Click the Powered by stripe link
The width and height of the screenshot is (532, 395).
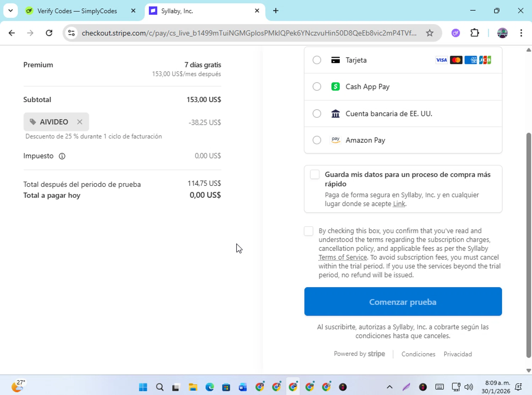(x=359, y=354)
